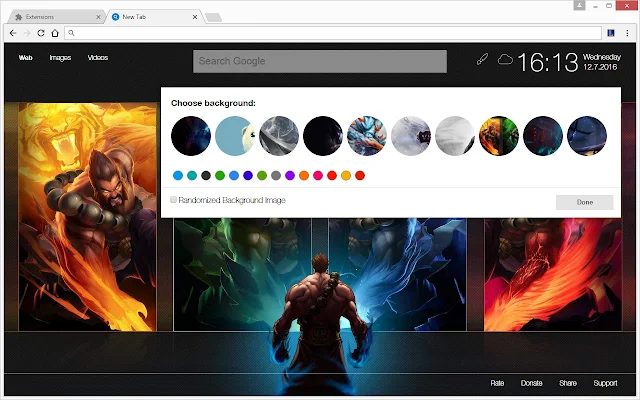Open a new browser tab
This screenshot has width=640, height=400.
[213, 17]
